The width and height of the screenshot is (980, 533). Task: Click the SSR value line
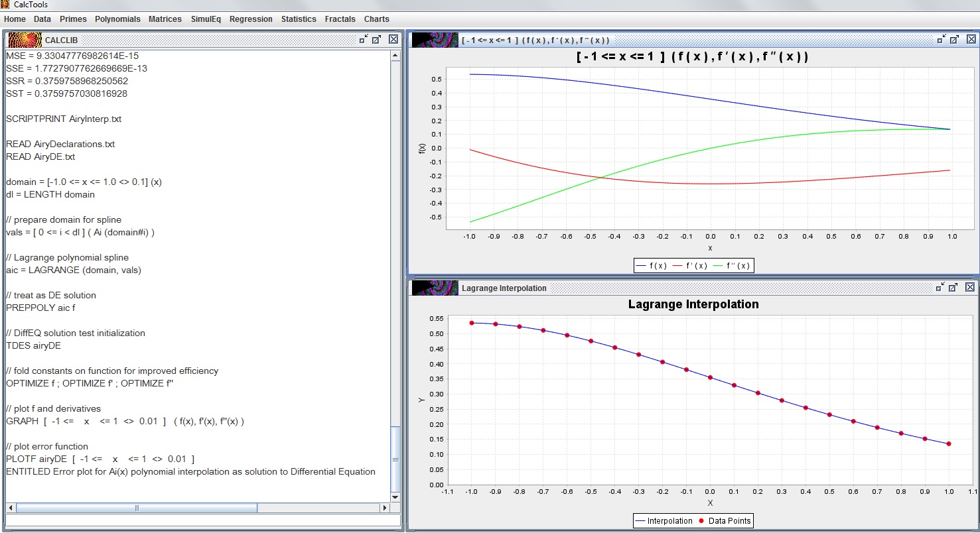[x=67, y=82]
